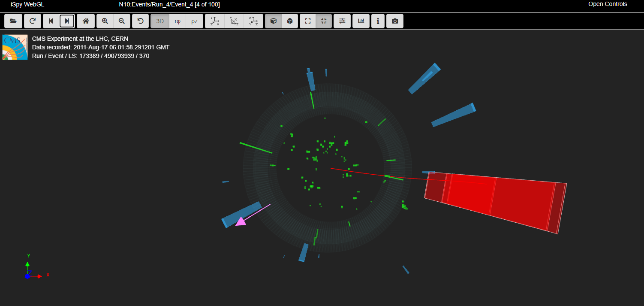Switch to the ρz projection view

[194, 21]
